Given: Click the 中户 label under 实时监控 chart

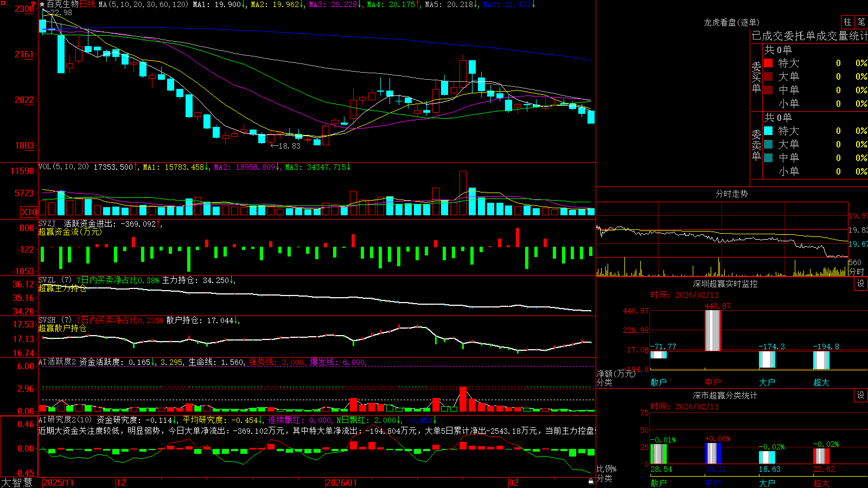Looking at the screenshot, I should tap(713, 382).
